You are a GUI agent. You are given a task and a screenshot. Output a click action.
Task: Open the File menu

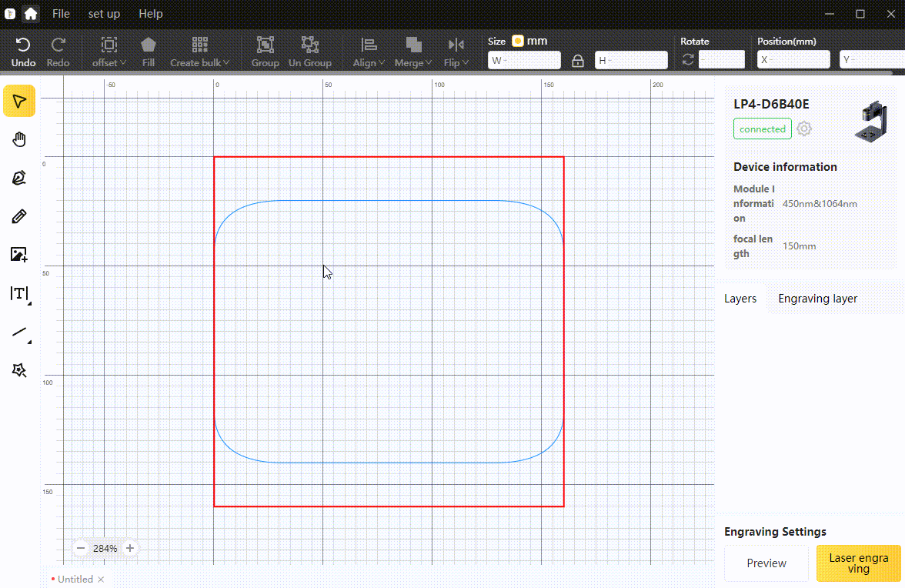[x=61, y=14]
